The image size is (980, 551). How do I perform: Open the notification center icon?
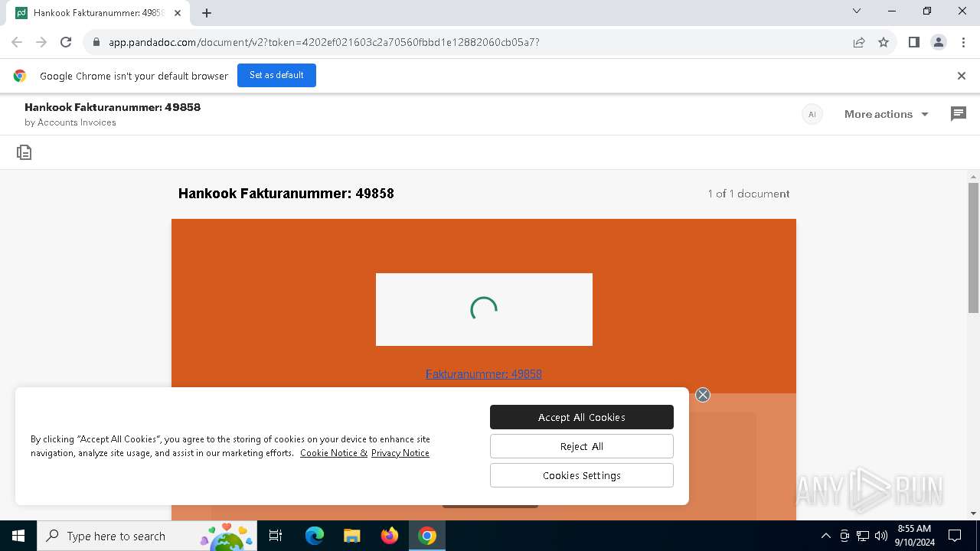point(955,536)
